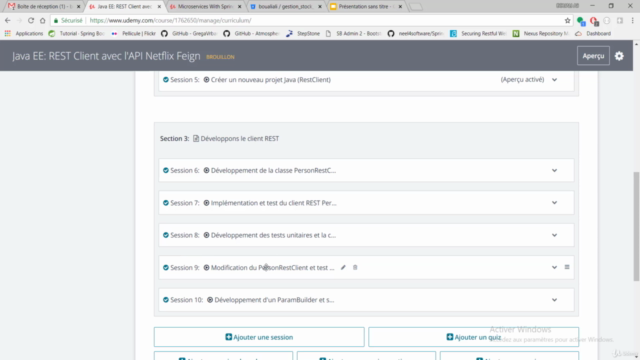
Task: Switch to Présentation sans titre tab
Action: [x=366, y=7]
